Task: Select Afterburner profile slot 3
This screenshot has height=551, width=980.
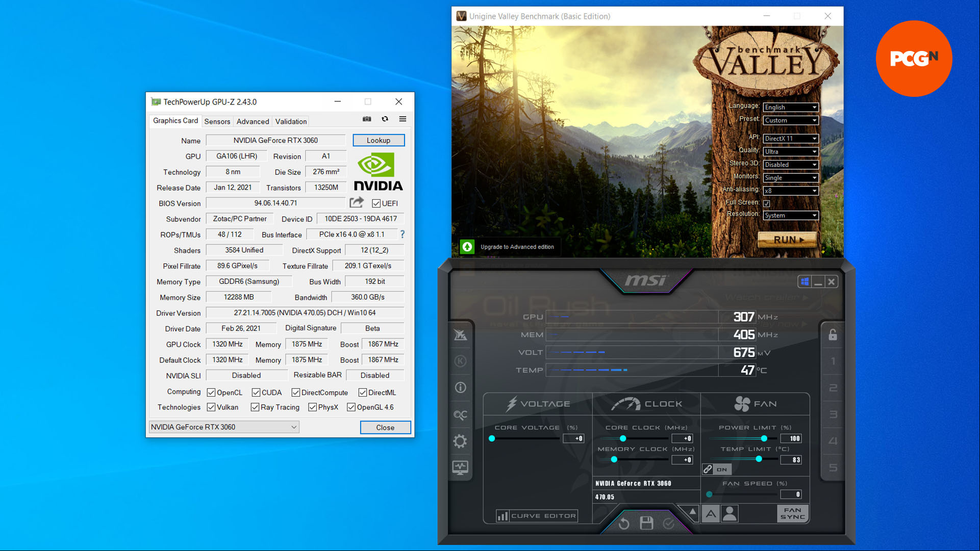Action: 833,414
